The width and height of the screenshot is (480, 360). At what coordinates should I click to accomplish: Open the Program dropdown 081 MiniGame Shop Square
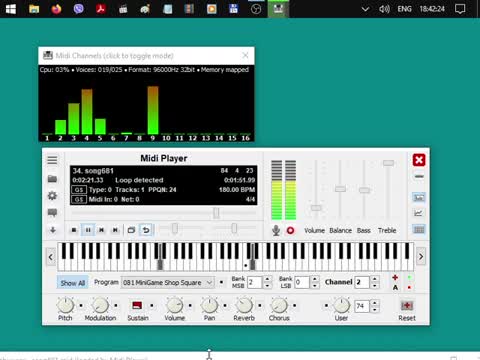coord(167,283)
